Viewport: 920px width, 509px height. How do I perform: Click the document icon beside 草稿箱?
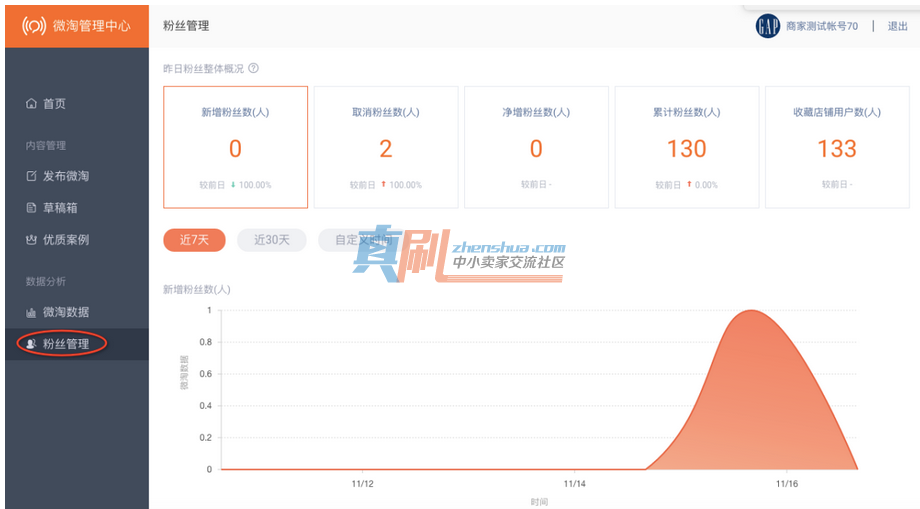[31, 208]
